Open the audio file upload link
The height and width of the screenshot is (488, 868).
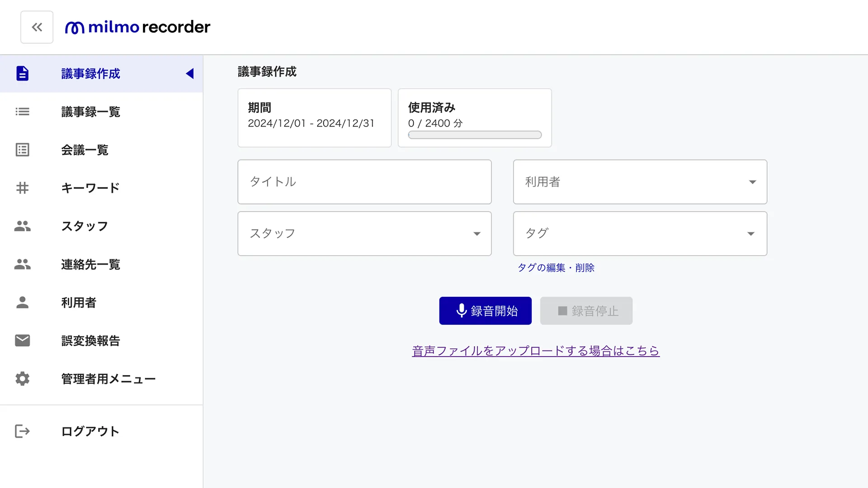pos(536,351)
